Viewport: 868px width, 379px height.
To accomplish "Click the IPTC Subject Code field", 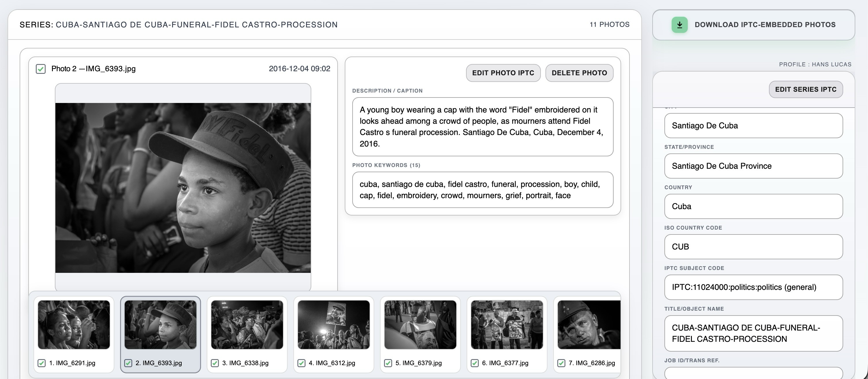I will pyautogui.click(x=753, y=287).
